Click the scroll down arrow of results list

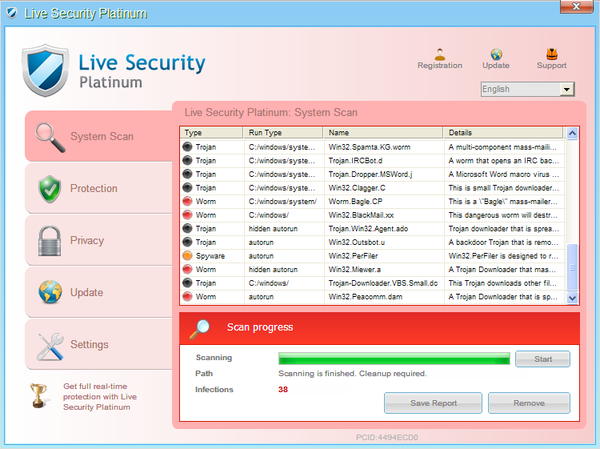click(572, 298)
